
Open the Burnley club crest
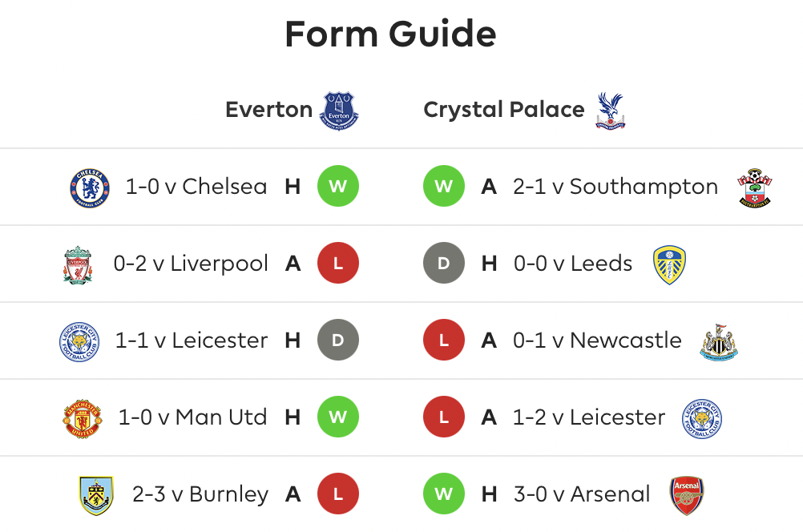pos(96,495)
